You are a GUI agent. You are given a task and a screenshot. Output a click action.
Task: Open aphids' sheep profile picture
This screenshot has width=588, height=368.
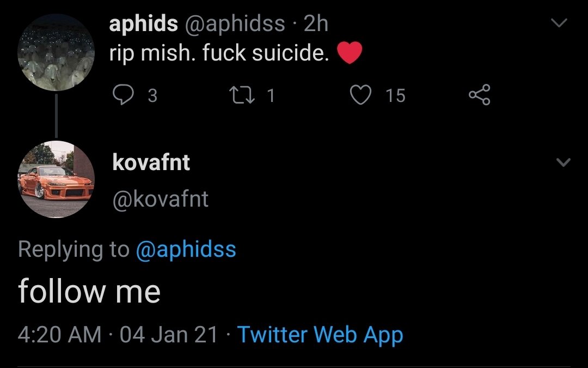click(x=56, y=52)
